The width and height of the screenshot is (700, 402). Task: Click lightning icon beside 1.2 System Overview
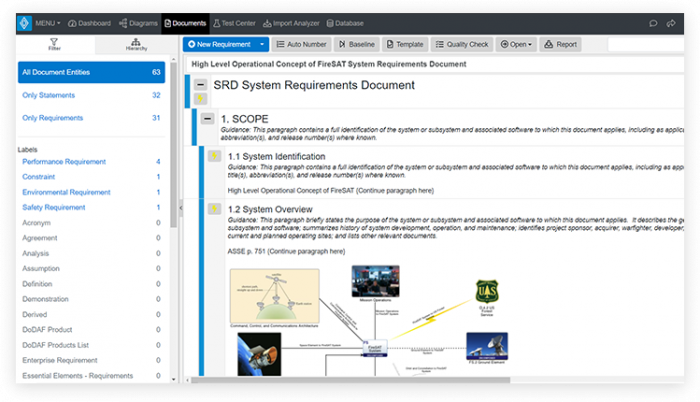214,209
